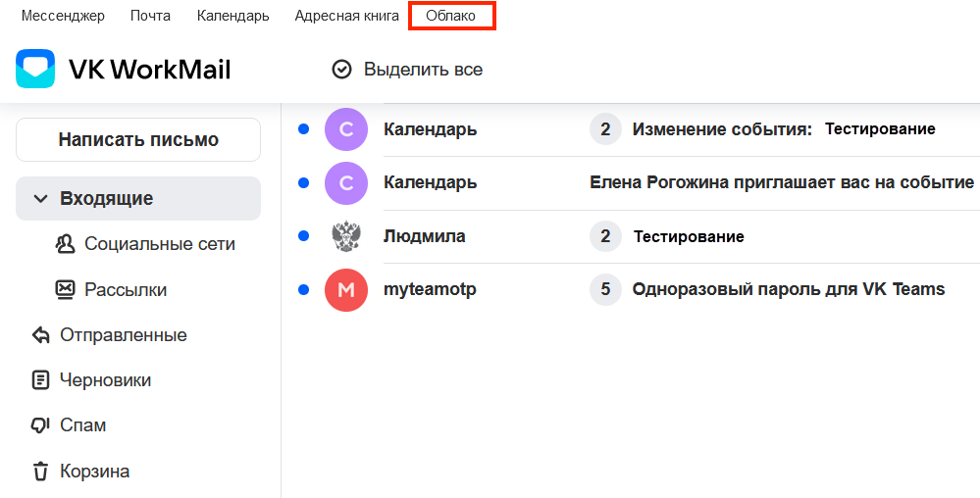Open the Облако tab
The height and width of the screenshot is (498, 980).
click(451, 16)
